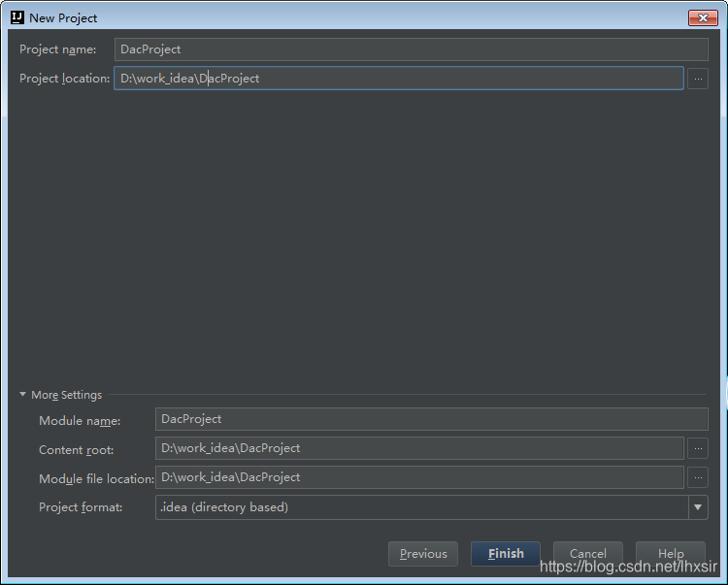Click Finish to create the project
The width and height of the screenshot is (728, 585).
click(x=506, y=553)
